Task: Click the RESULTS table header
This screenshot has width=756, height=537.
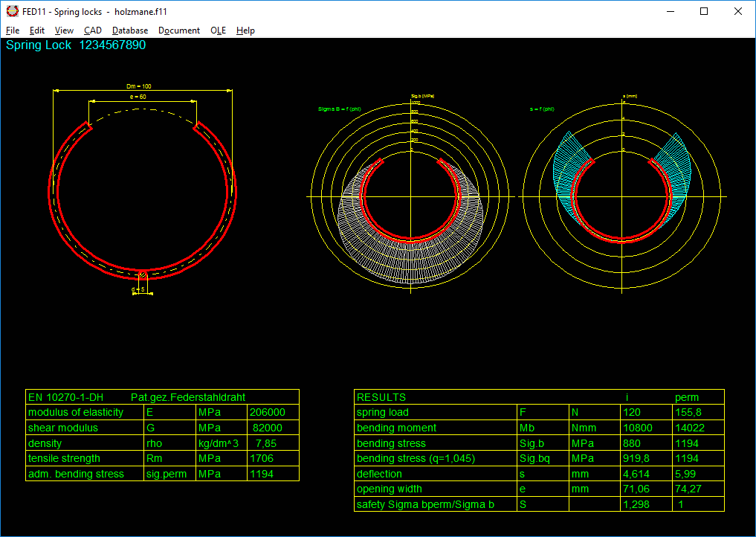Action: tap(381, 397)
